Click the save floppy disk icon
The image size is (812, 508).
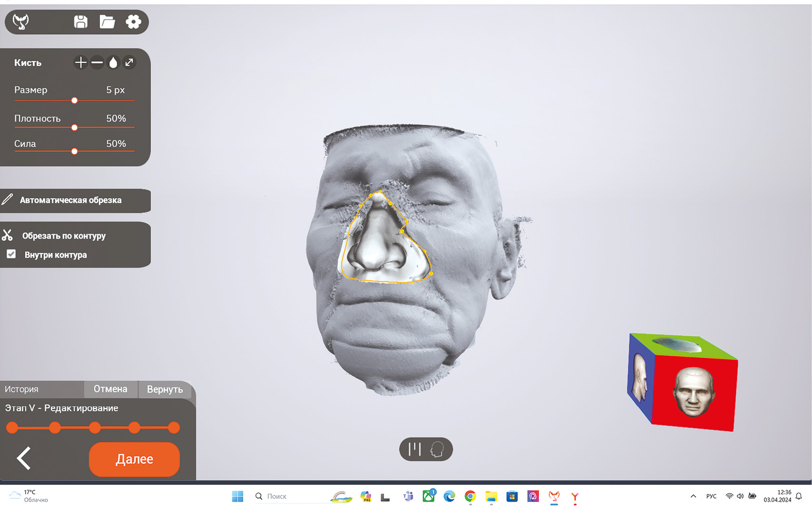[81, 22]
